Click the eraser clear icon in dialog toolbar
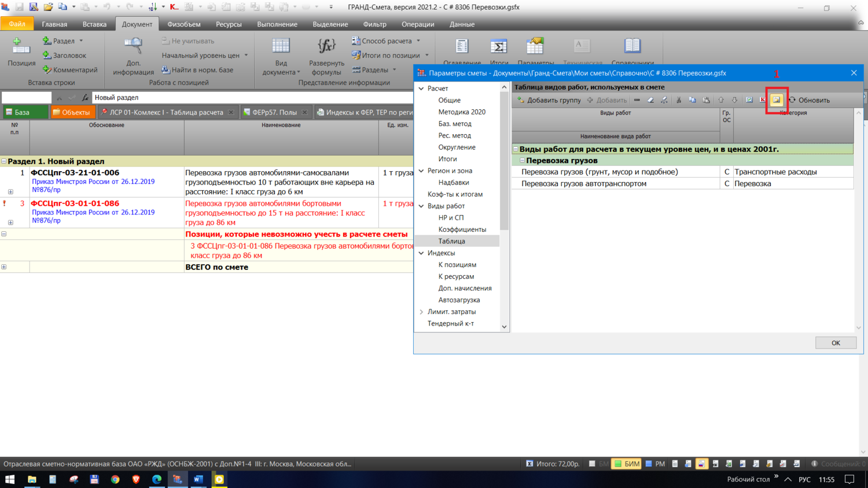The height and width of the screenshot is (488, 868). [650, 100]
